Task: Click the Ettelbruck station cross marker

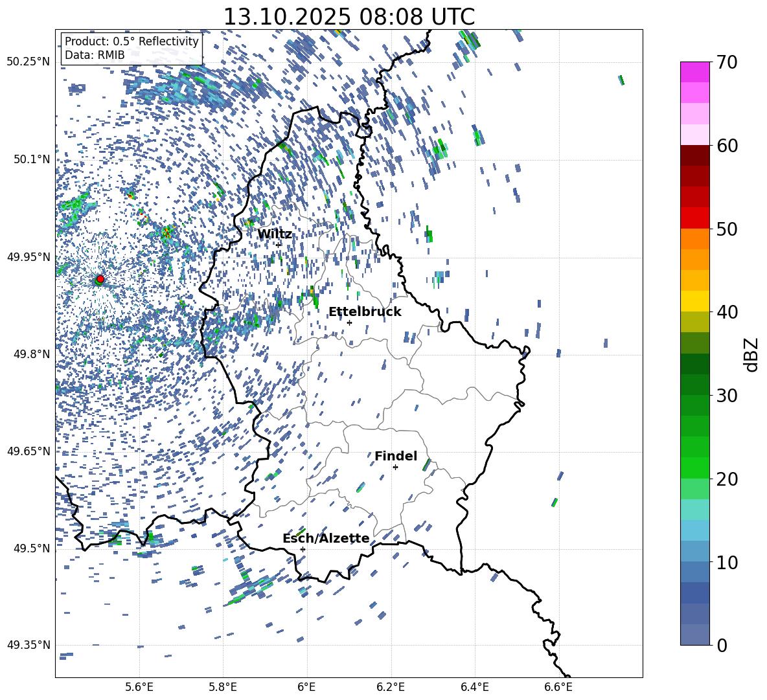Action: tap(349, 322)
